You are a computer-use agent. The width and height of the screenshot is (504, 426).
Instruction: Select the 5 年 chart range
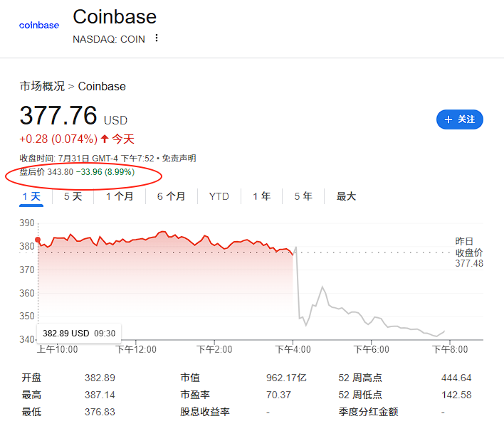(303, 196)
